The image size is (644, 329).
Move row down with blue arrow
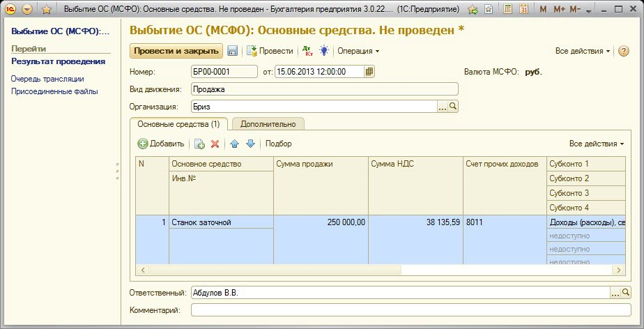tap(250, 144)
